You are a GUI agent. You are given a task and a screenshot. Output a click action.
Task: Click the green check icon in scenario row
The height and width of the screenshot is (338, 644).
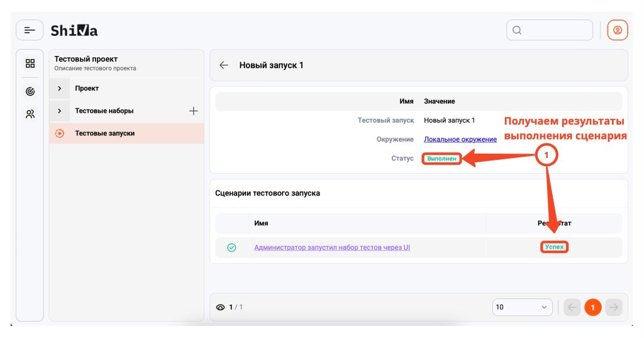click(231, 248)
